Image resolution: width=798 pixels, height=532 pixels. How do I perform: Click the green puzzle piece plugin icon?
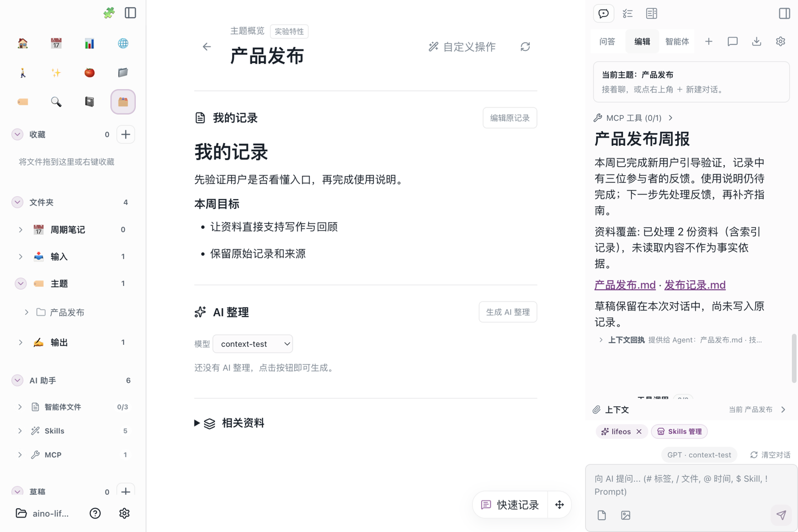click(109, 13)
